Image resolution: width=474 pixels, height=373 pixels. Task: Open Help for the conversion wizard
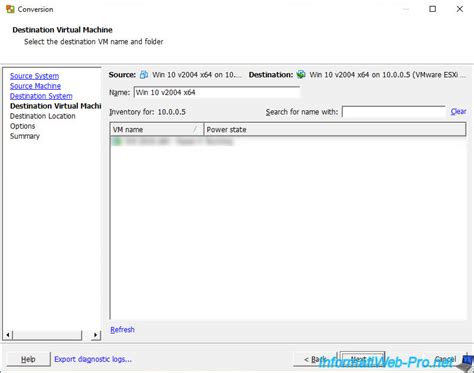click(x=28, y=359)
